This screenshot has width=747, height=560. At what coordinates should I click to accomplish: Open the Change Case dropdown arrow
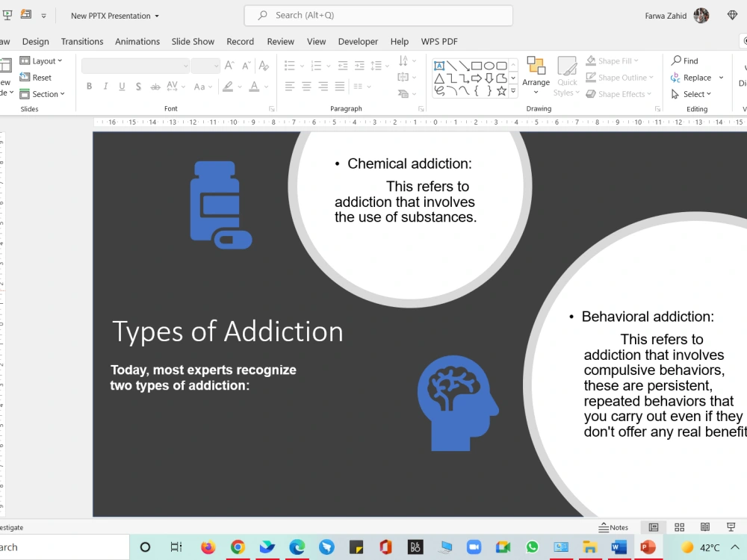pyautogui.click(x=210, y=87)
